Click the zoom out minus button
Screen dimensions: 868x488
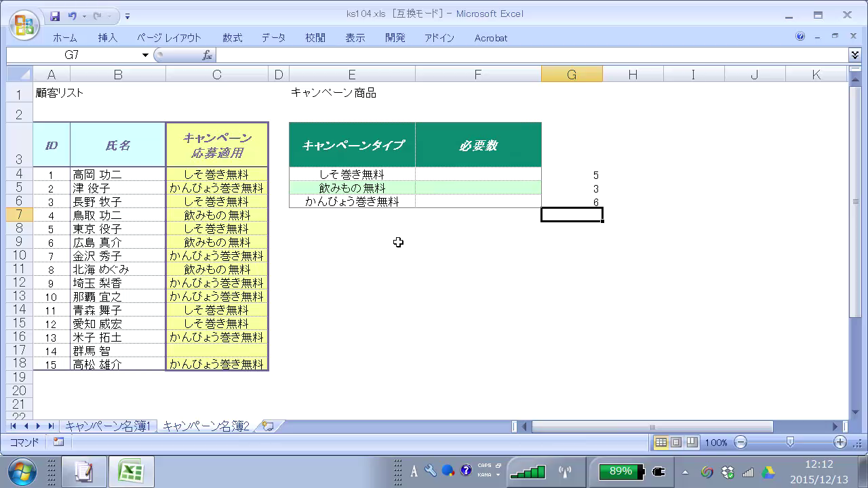[741, 443]
